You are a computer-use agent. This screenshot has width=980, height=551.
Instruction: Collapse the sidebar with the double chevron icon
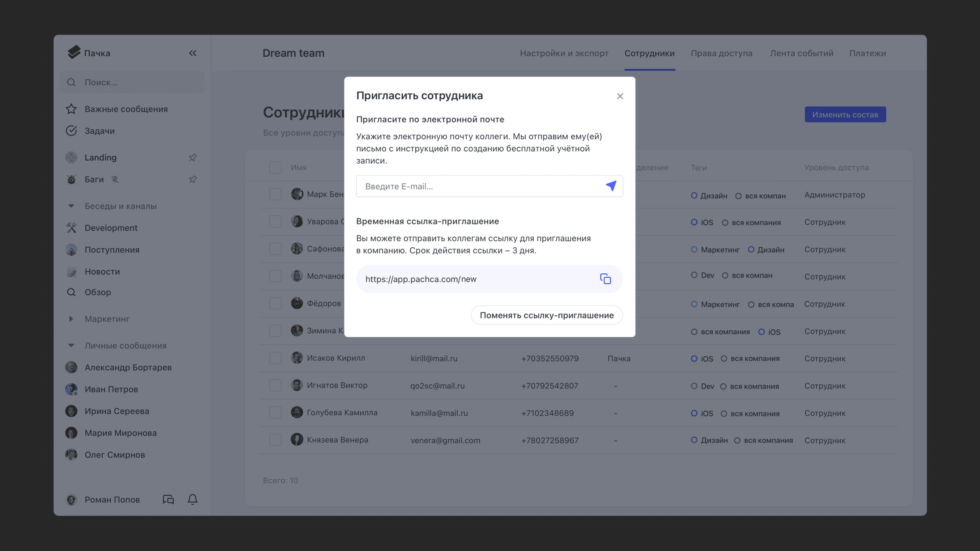click(x=192, y=53)
